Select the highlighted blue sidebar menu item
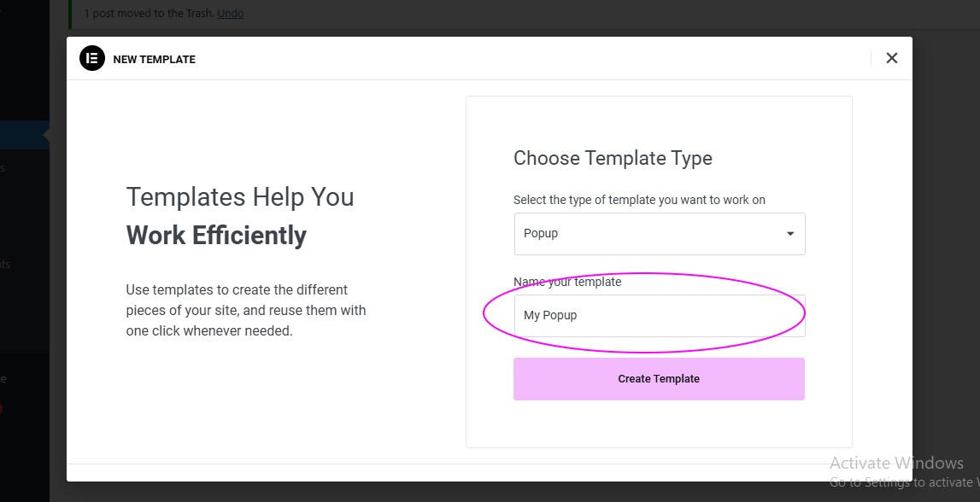The width and height of the screenshot is (980, 502). (x=25, y=135)
